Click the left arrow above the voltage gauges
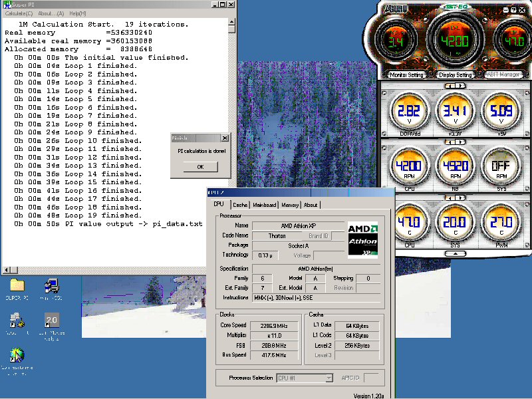 pos(450,86)
